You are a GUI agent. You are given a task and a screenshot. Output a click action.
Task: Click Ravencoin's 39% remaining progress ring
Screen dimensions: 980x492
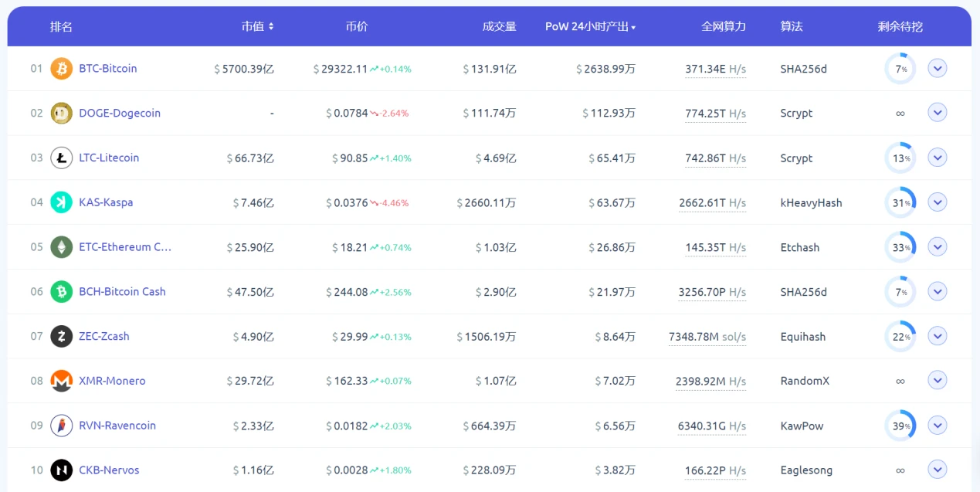click(900, 426)
